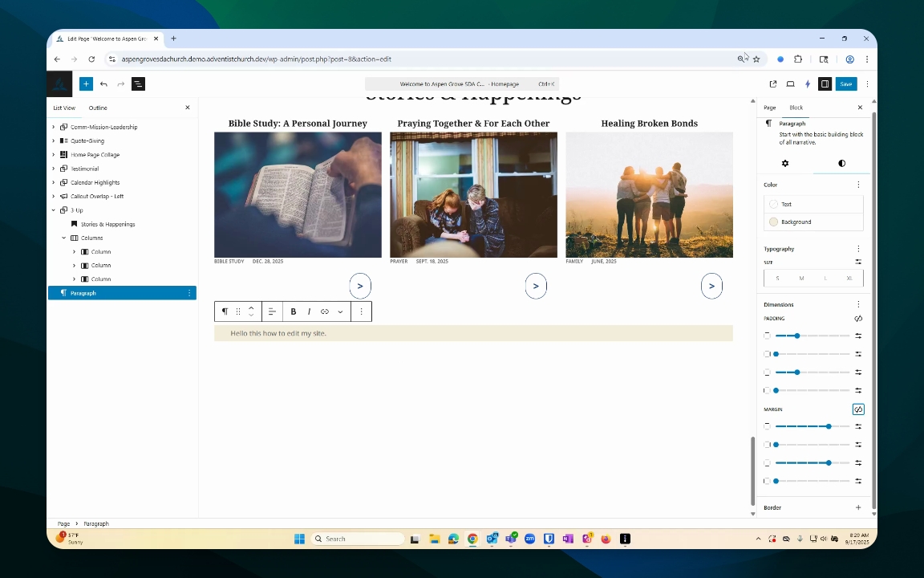Toggle the Document Overview list icon
924x578 pixels.
point(138,83)
